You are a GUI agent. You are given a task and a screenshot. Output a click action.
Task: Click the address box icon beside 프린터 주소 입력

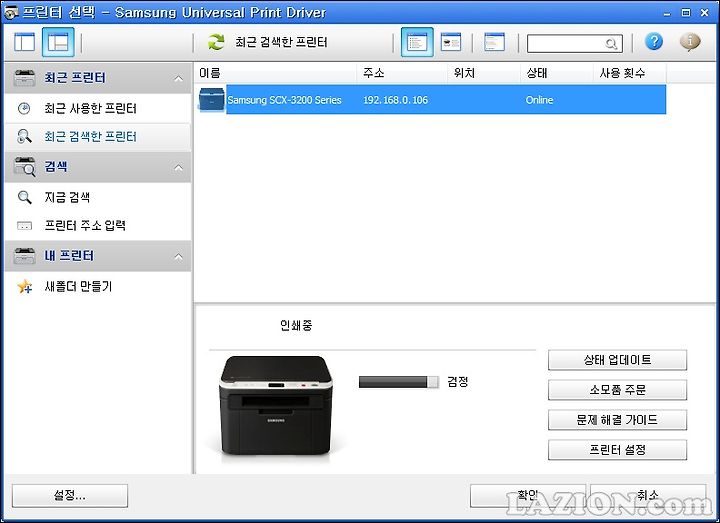[x=24, y=226]
